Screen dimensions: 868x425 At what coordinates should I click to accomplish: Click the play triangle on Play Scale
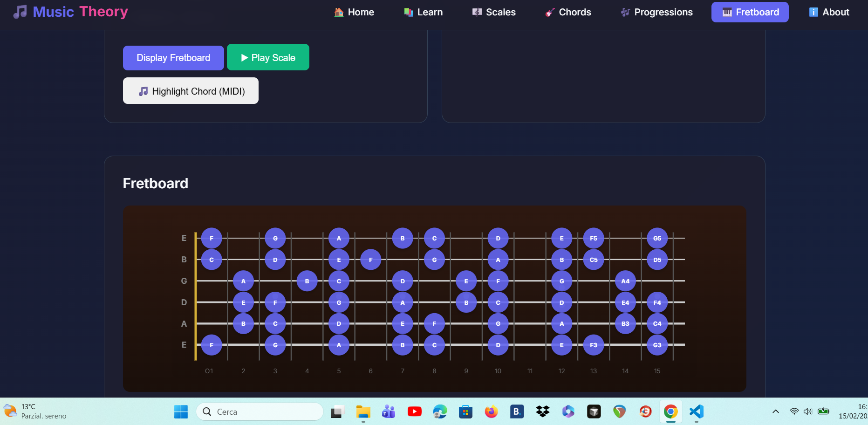[x=245, y=57]
